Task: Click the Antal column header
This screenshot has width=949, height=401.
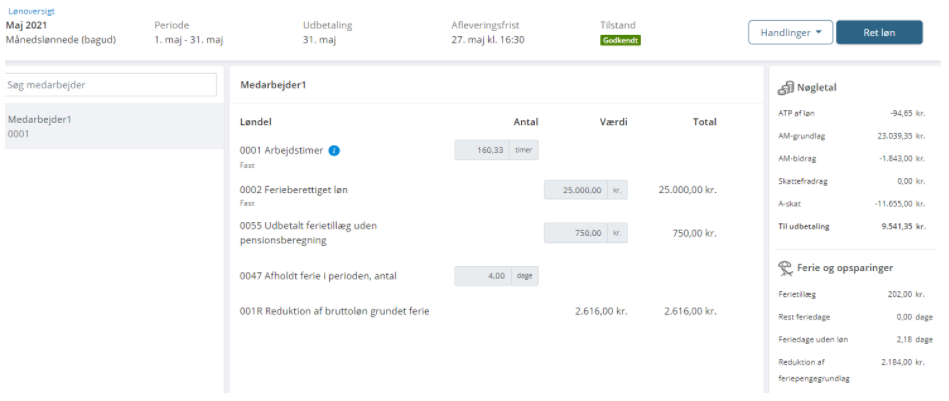Action: click(526, 122)
